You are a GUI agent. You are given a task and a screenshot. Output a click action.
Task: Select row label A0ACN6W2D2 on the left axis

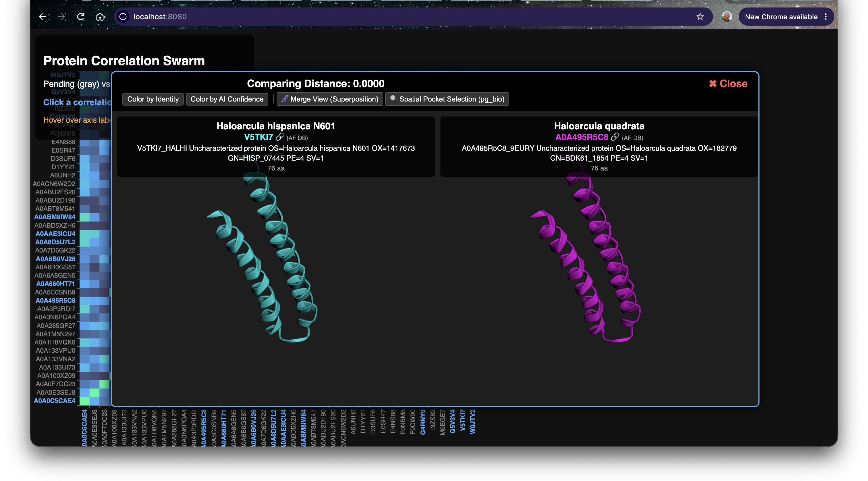54,184
